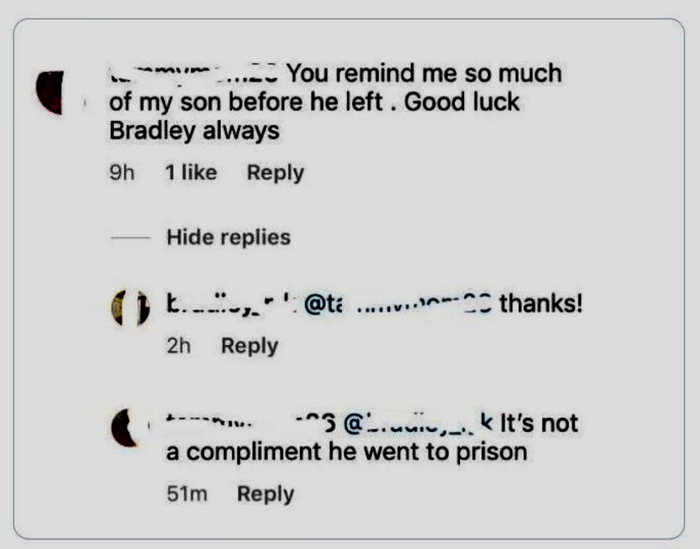Viewport: 700px width, 549px height.
Task: Click the 9h timestamp on first comment
Action: pos(122,172)
